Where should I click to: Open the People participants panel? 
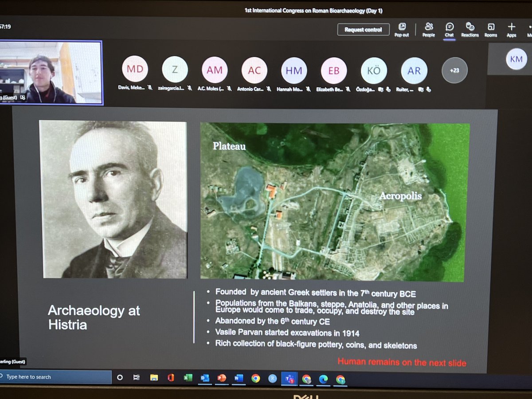tap(429, 30)
